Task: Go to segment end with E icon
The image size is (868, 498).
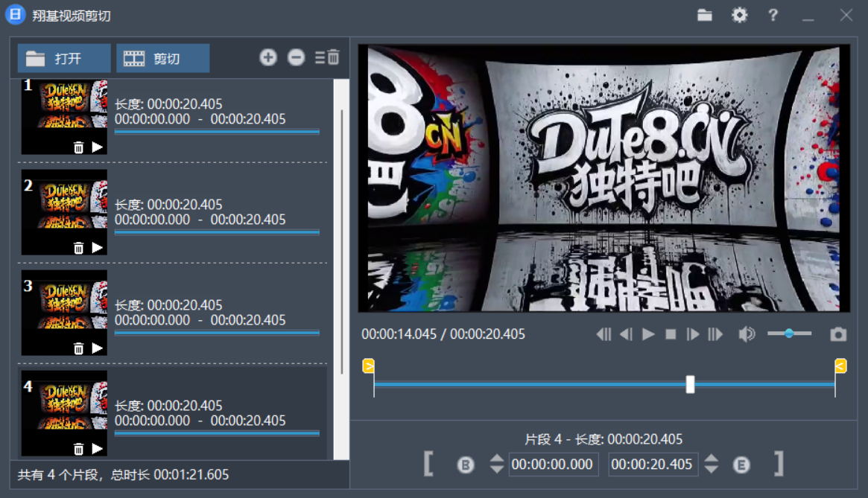Action: pyautogui.click(x=741, y=465)
